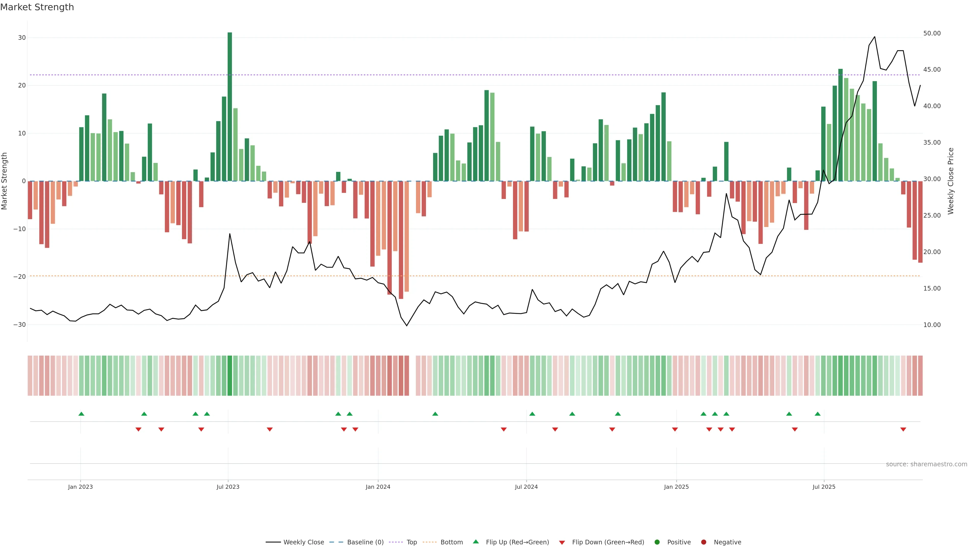Toggle the Weekly Close legend entry
Viewport: 980px width, 551px height.
303,542
